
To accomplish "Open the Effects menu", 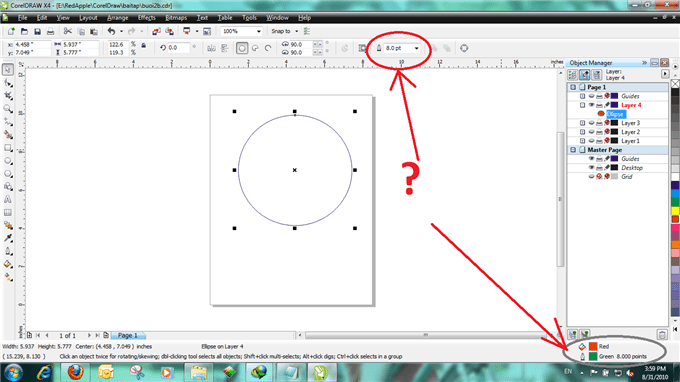I will point(147,18).
